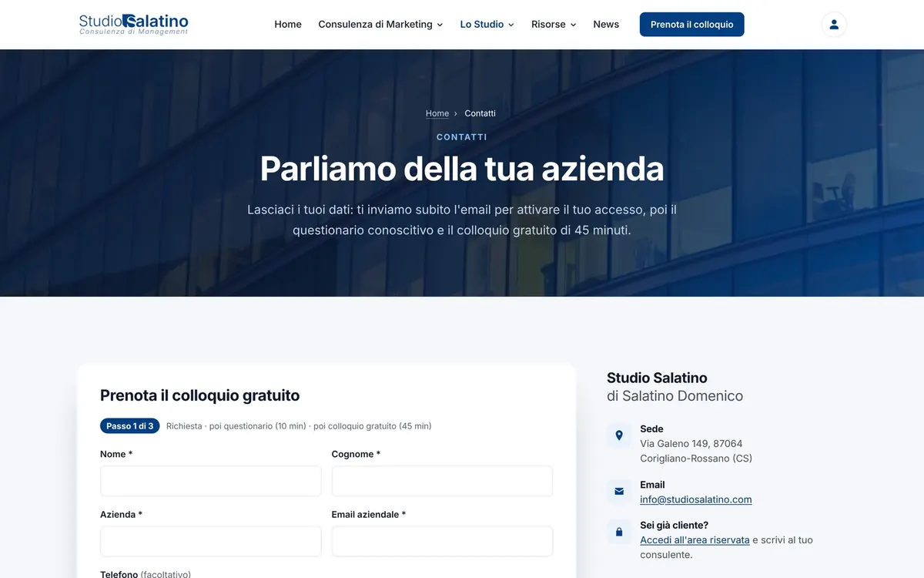Open the Risorse menu item

coord(554,25)
